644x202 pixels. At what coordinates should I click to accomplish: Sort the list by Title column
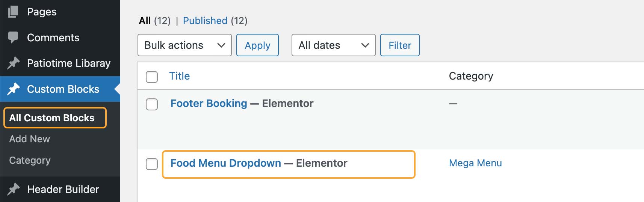(180, 76)
